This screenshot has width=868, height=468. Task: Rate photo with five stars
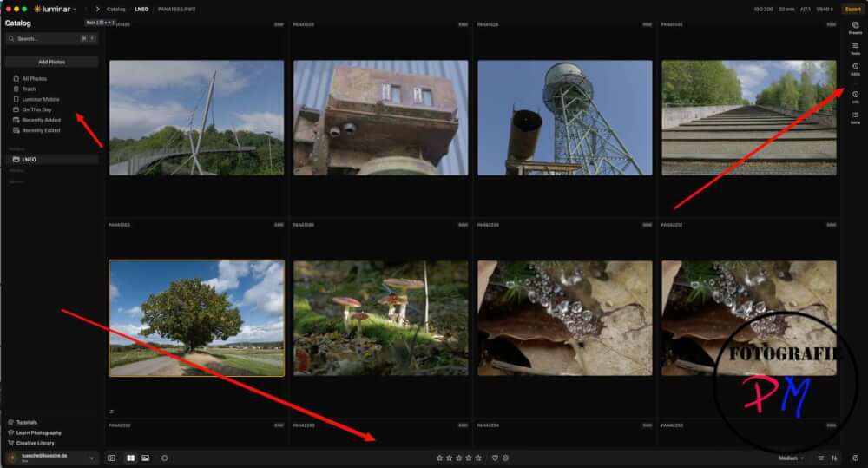pyautogui.click(x=478, y=458)
